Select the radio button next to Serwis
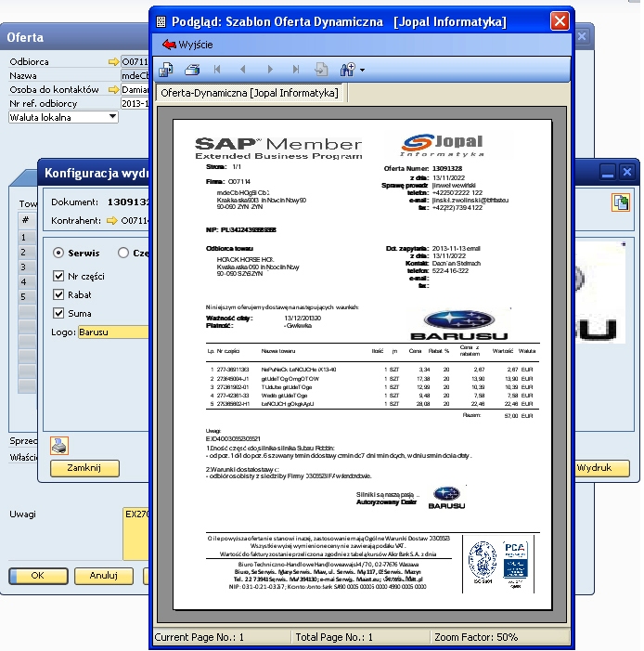 123,253
